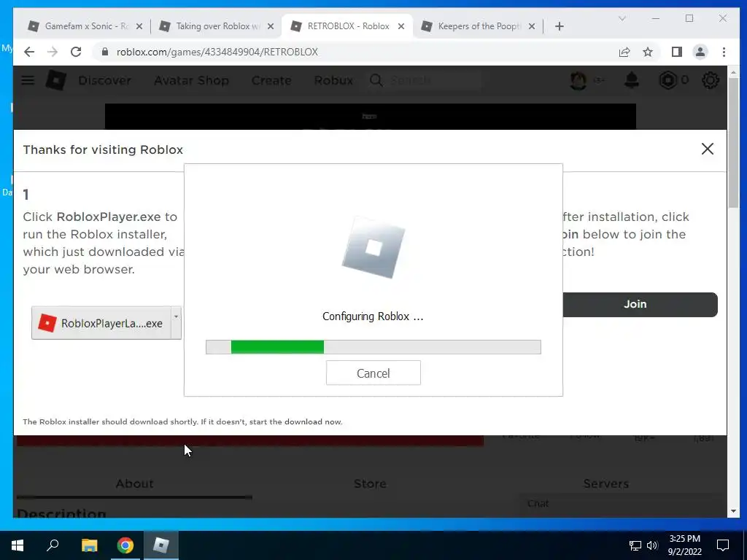Screen dimensions: 747x560
Task: Close the Thanks for visiting Roblox dialog
Action: pos(708,149)
